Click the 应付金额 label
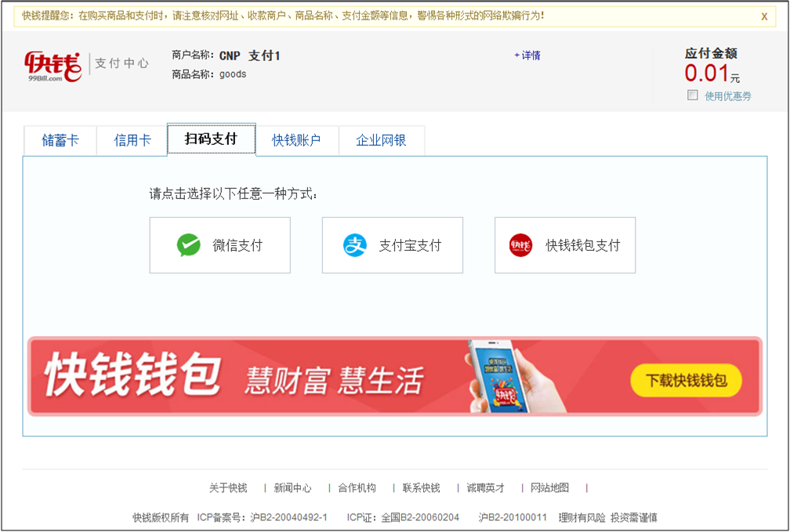 tap(711, 53)
